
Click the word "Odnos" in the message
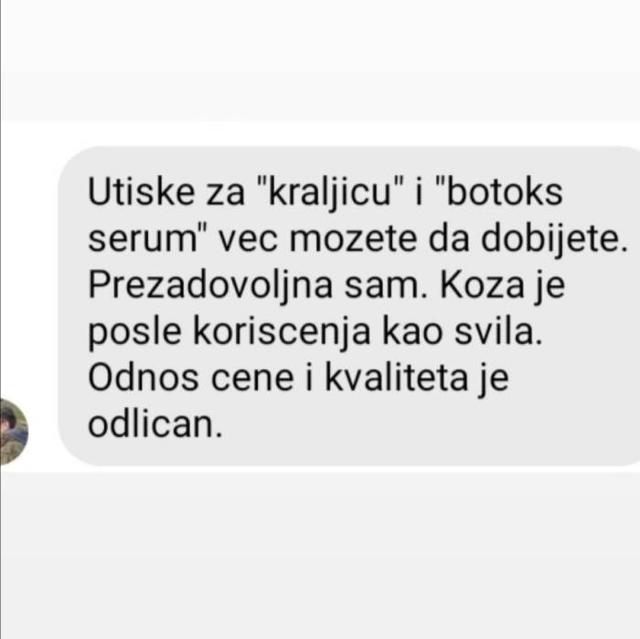click(x=143, y=378)
